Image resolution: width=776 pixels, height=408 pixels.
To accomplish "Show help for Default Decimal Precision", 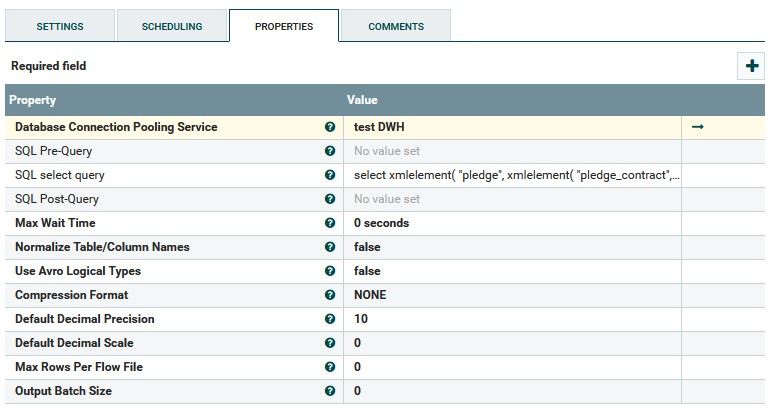I will click(330, 319).
